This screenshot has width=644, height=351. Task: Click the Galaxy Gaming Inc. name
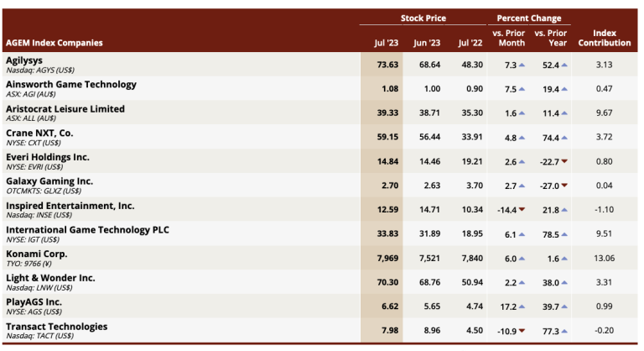[x=49, y=181]
